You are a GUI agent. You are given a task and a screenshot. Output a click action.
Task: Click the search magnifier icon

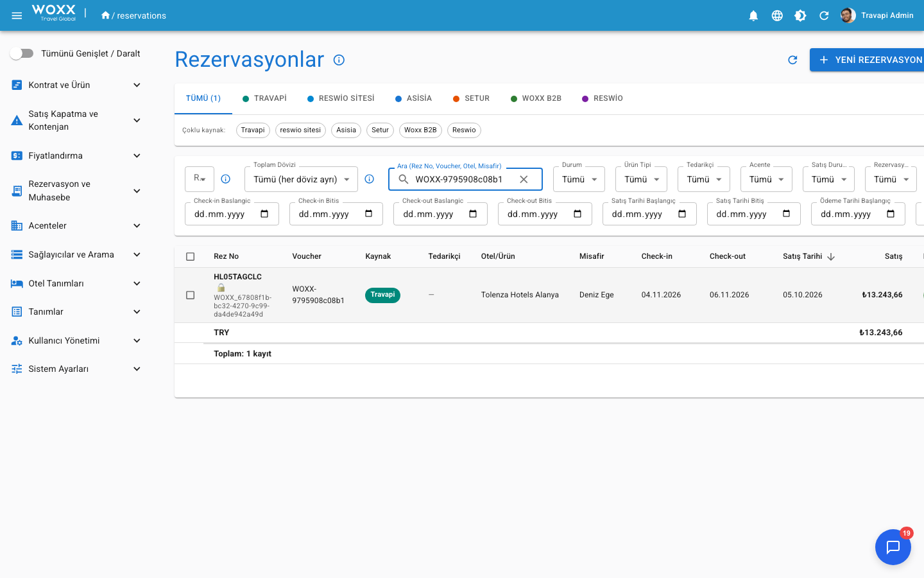403,179
